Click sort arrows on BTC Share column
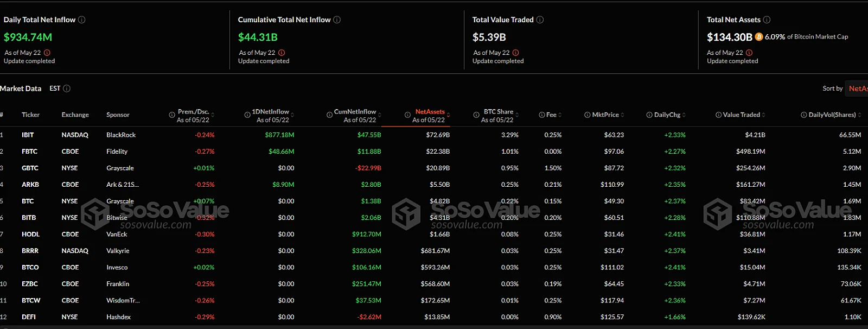Viewport: 868px width, 329px height. [x=517, y=115]
